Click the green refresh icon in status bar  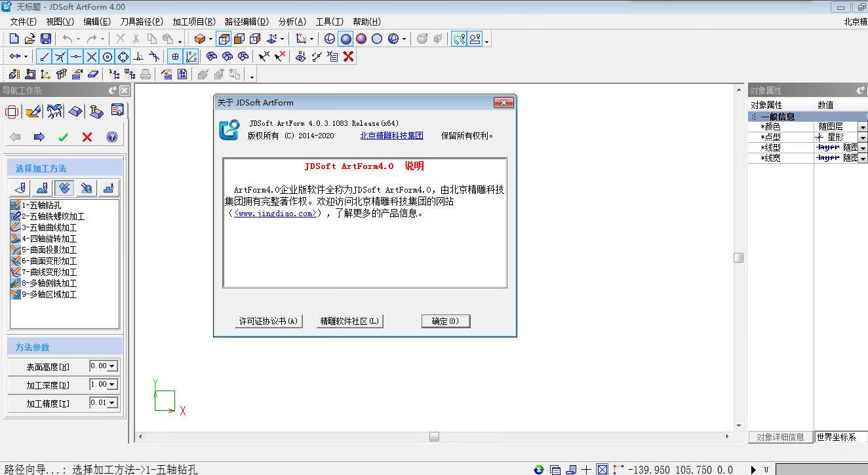(x=539, y=469)
